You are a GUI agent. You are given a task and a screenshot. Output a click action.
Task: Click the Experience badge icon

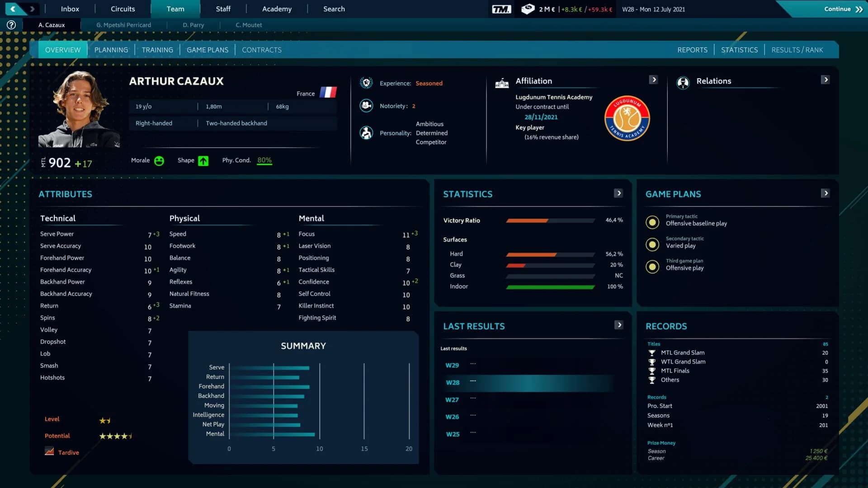365,83
